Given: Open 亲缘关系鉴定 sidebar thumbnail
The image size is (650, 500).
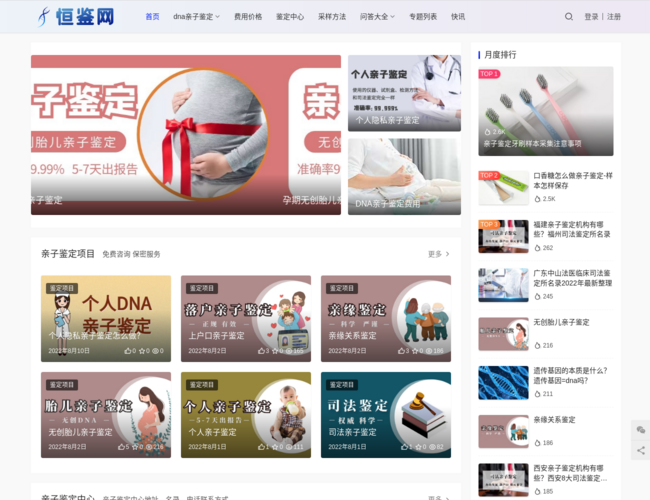Looking at the screenshot, I should pyautogui.click(x=503, y=431).
